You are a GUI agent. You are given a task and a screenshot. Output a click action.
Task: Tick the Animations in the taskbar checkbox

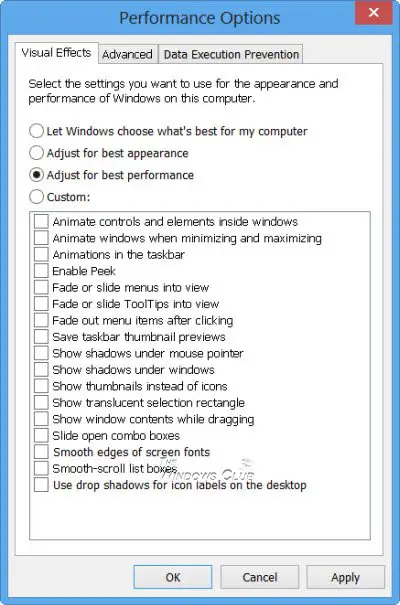tap(41, 254)
